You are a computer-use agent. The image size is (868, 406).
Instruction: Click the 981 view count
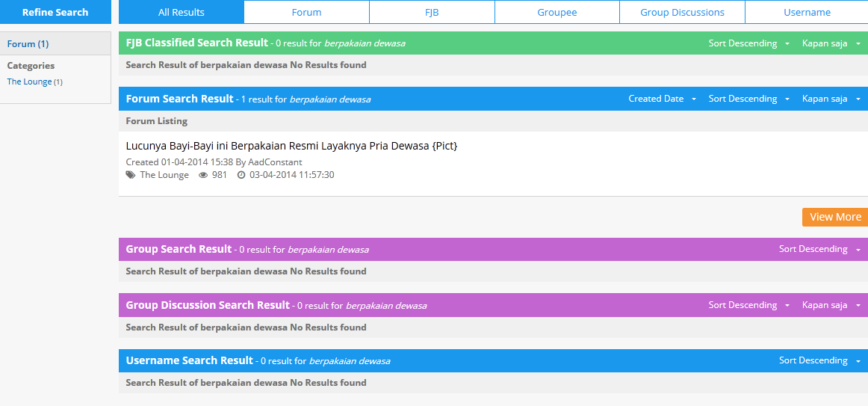click(219, 175)
